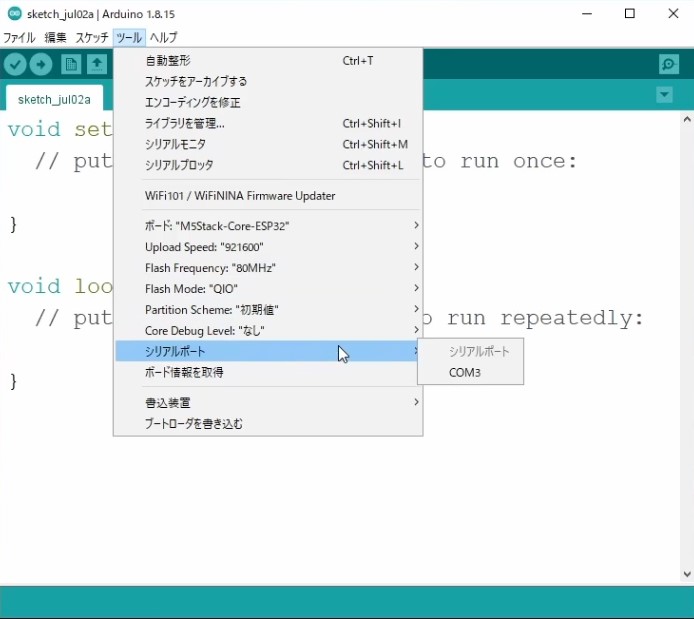The image size is (694, 619).
Task: Click the New sketch file icon
Action: coord(71,65)
